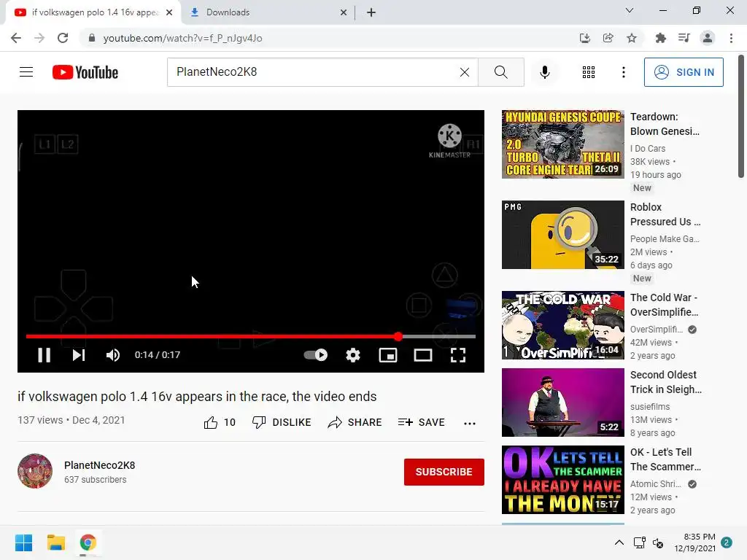
Task: Open 'Roblox Pressured Us' video title
Action: tap(665, 214)
